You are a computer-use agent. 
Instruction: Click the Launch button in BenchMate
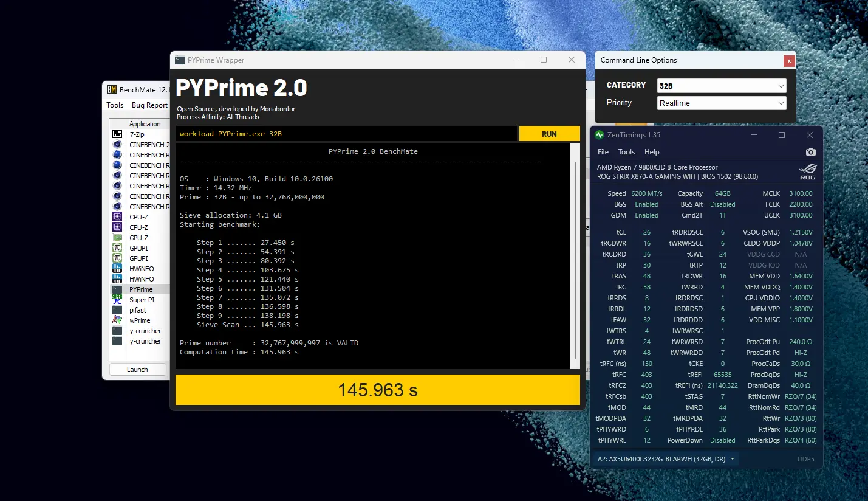(x=137, y=370)
